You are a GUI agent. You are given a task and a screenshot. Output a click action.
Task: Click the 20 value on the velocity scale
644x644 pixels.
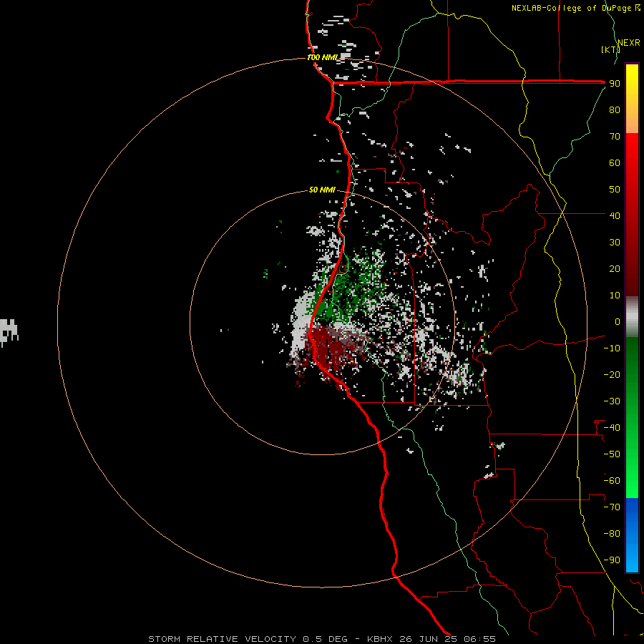click(615, 268)
